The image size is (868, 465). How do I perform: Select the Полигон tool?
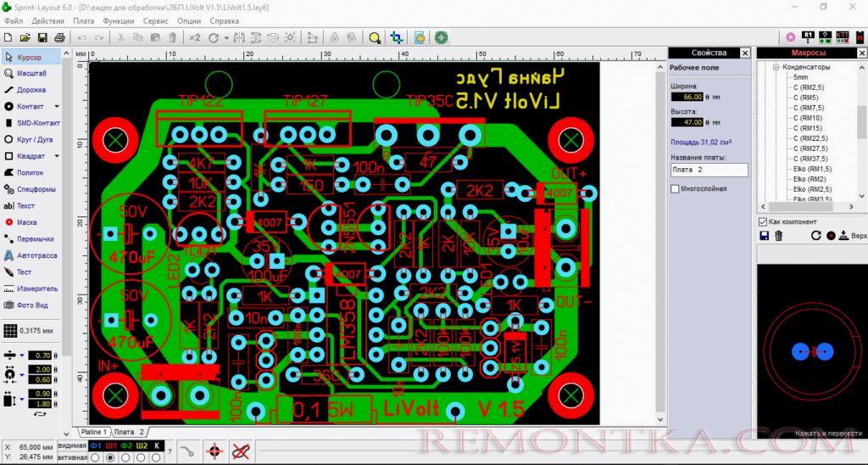(x=31, y=173)
